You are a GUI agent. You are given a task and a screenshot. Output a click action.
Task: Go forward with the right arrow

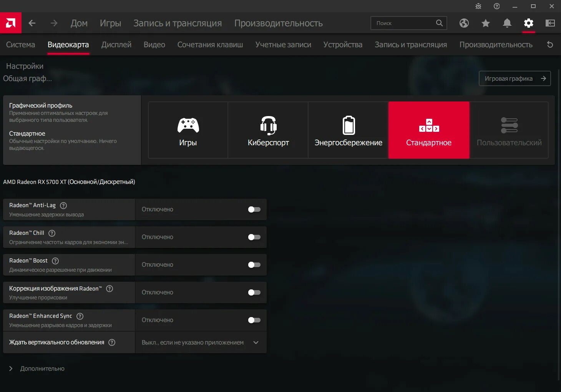point(54,23)
